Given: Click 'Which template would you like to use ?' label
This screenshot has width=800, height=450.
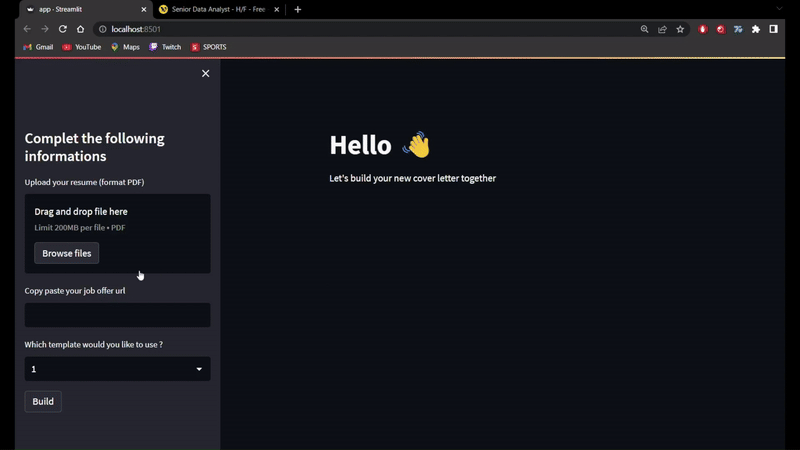Looking at the screenshot, I should point(94,344).
